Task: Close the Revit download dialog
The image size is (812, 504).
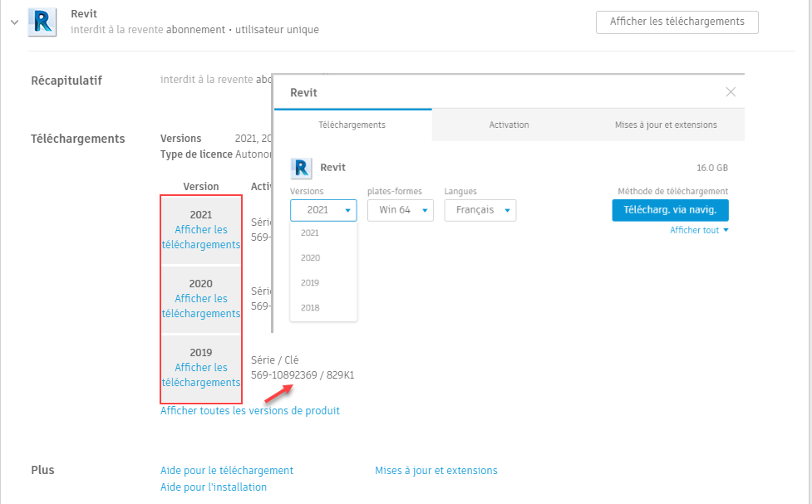Action: [731, 92]
